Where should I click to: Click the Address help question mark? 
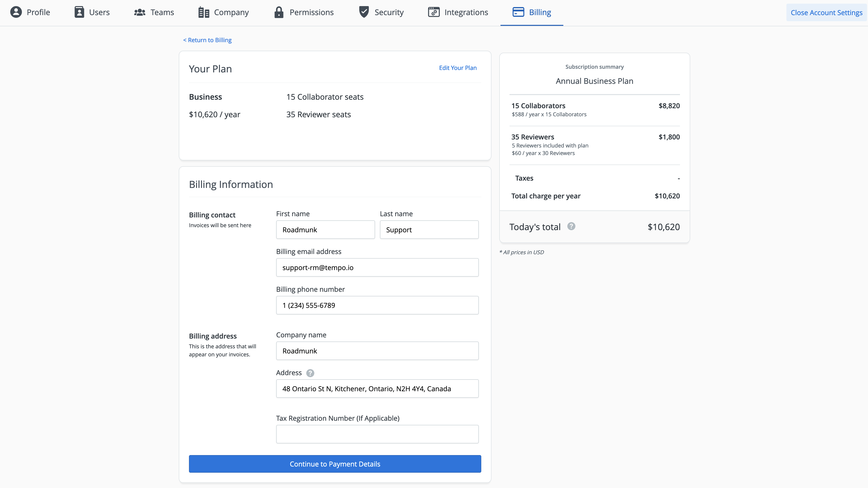coord(310,373)
